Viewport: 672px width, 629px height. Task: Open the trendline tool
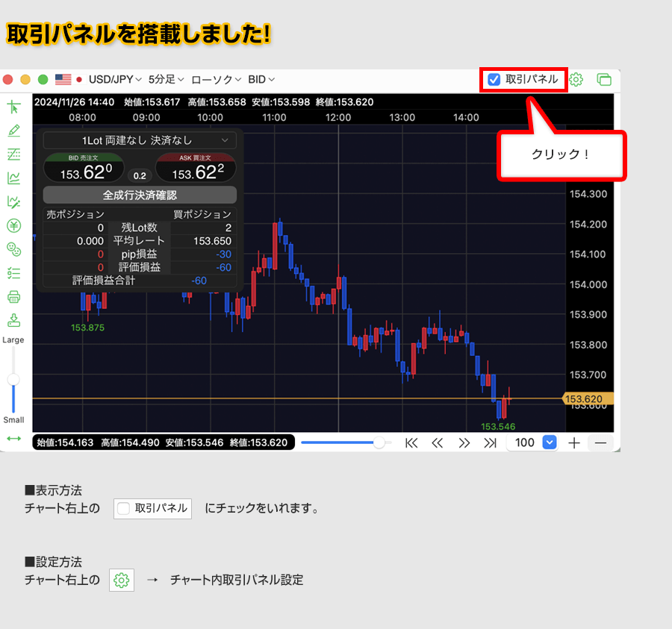pos(13,154)
